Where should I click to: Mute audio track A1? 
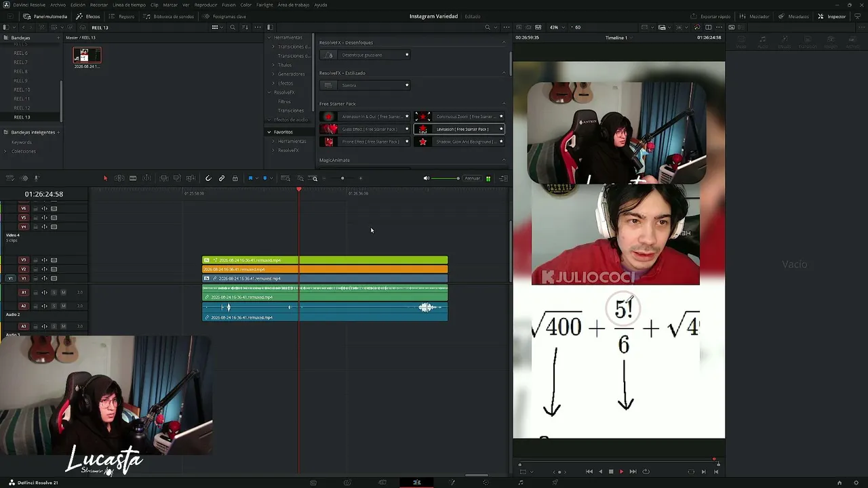pos(63,292)
